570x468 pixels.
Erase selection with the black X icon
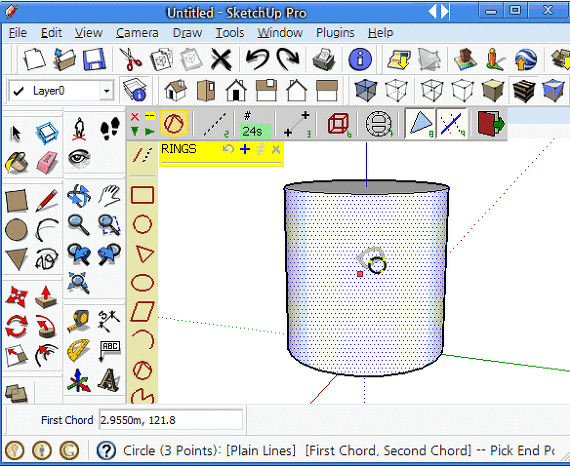point(221,59)
